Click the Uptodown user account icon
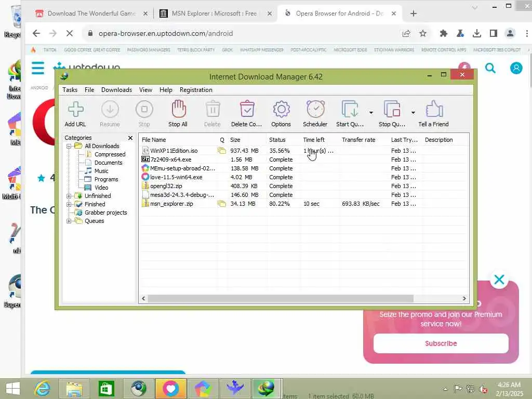Image resolution: width=532 pixels, height=399 pixels. 516,68
